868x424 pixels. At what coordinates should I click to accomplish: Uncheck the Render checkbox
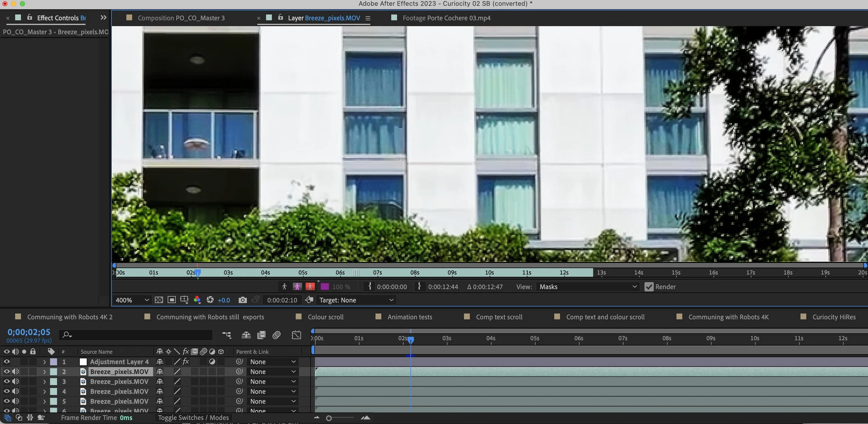649,287
